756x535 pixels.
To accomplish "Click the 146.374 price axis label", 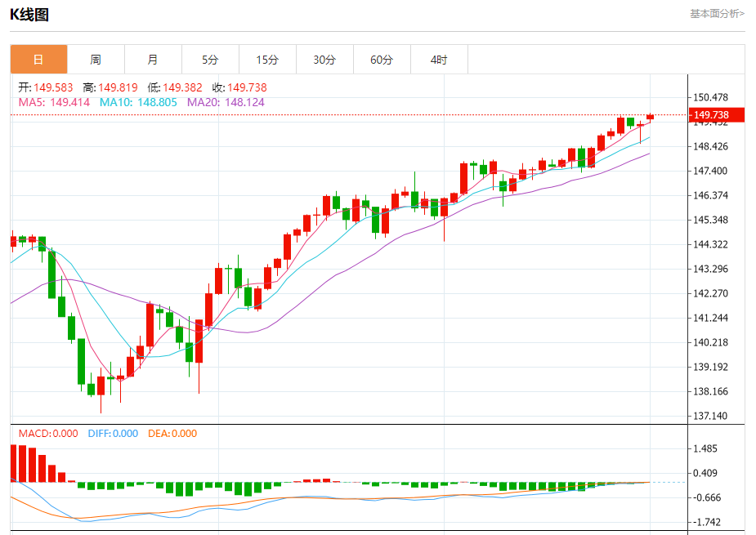I will pos(711,195).
